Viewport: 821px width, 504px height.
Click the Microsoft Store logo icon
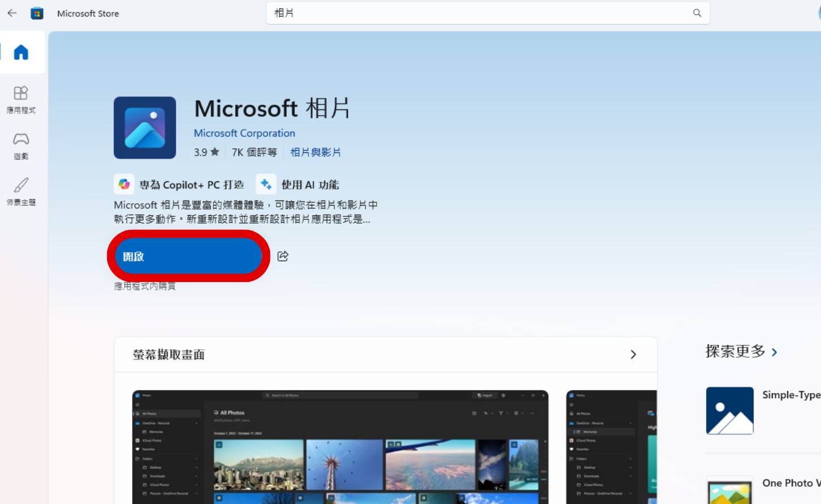37,13
